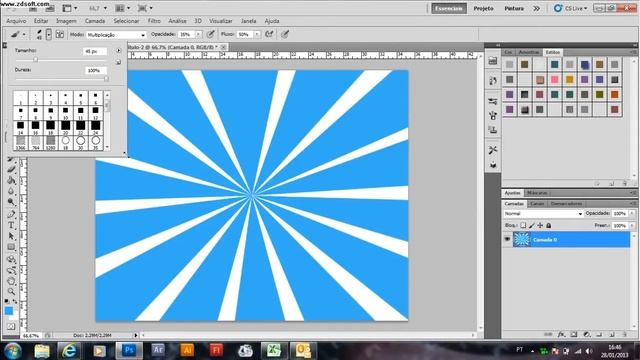Select the Path Selection arrow tool
This screenshot has width=640, height=360.
tap(11, 236)
